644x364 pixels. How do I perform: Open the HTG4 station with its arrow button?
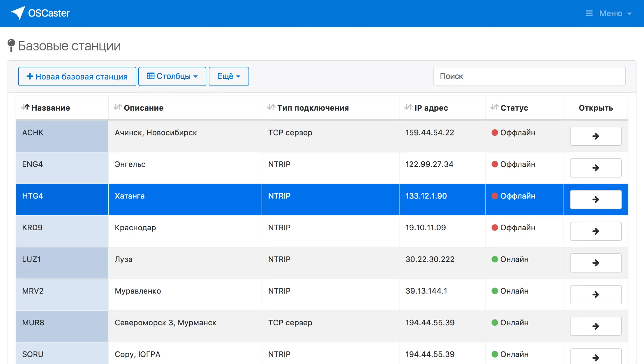coord(596,199)
